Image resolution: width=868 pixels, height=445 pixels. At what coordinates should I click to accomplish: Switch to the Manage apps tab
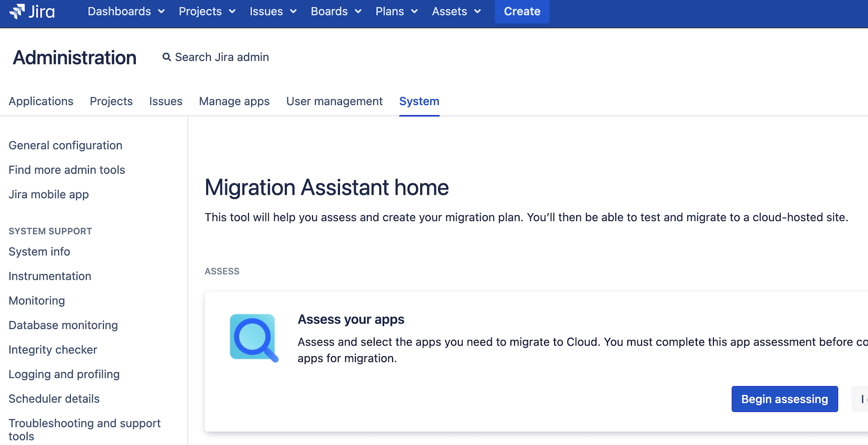pos(234,101)
